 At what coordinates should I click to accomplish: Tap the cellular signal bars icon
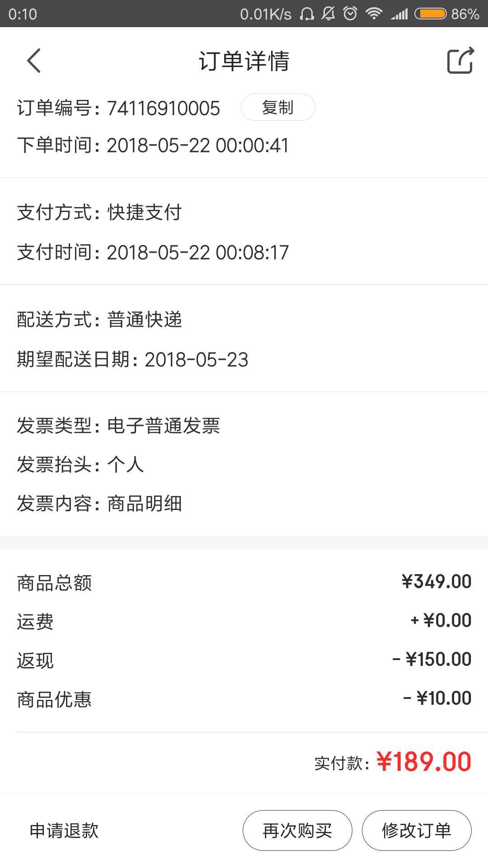pos(399,14)
